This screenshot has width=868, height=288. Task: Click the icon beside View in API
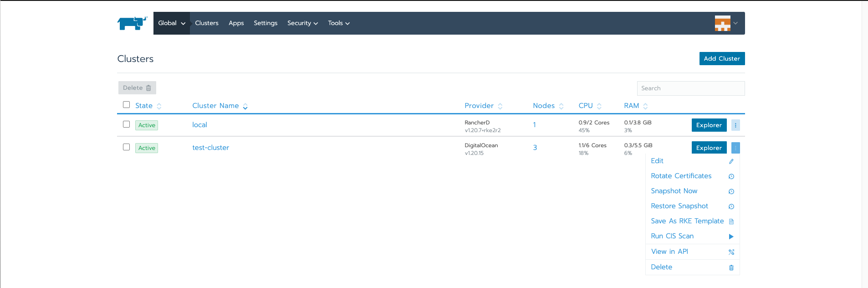pos(731,252)
